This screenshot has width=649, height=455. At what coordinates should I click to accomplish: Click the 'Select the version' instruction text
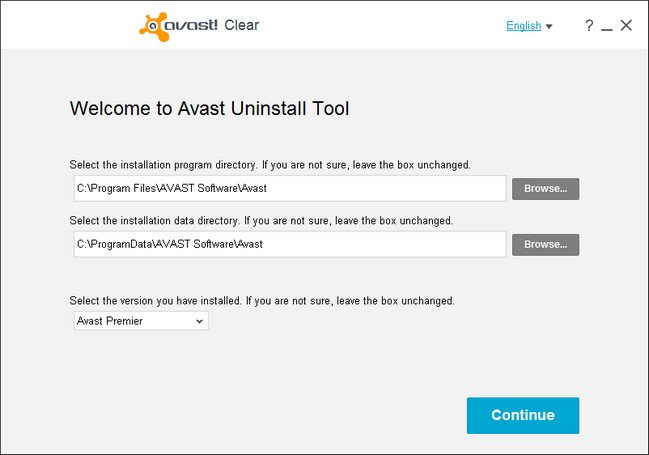point(262,301)
